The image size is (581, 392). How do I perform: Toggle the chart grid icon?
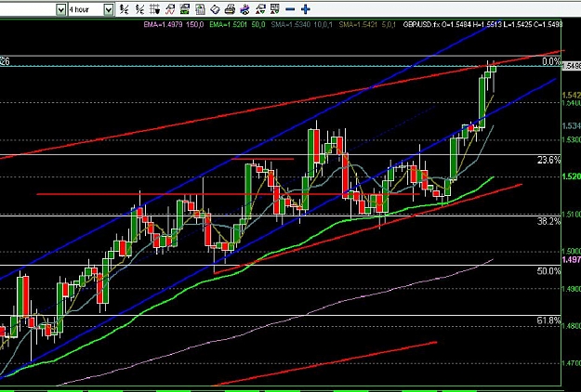coord(155,9)
